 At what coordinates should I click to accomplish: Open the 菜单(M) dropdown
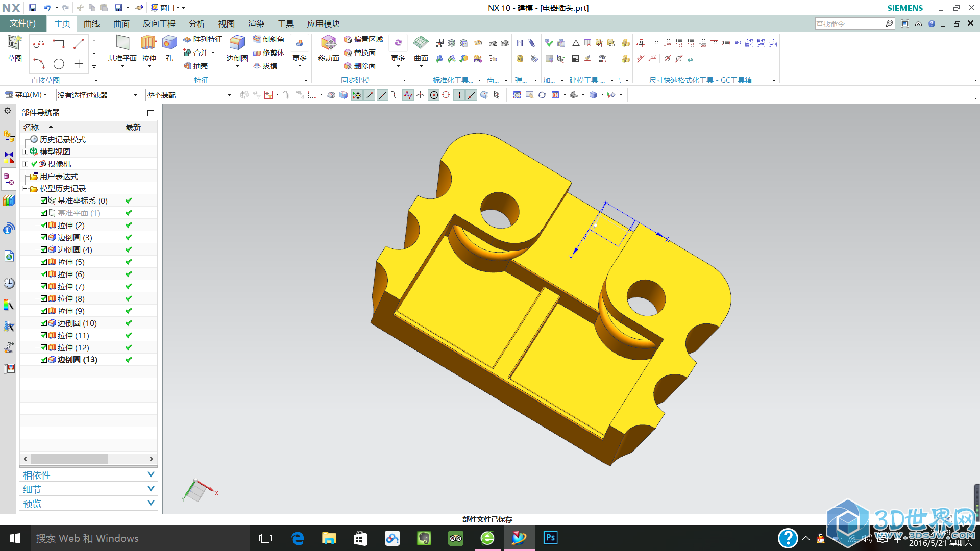26,95
